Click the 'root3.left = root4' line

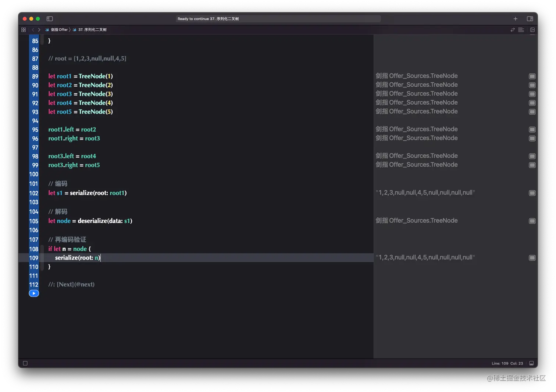[x=72, y=156]
